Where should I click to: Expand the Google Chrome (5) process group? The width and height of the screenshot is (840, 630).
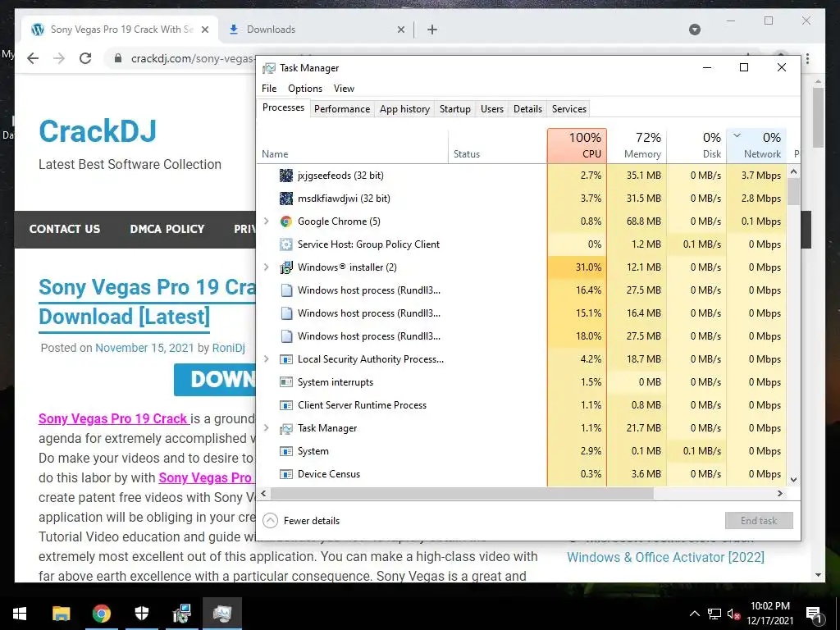click(267, 221)
